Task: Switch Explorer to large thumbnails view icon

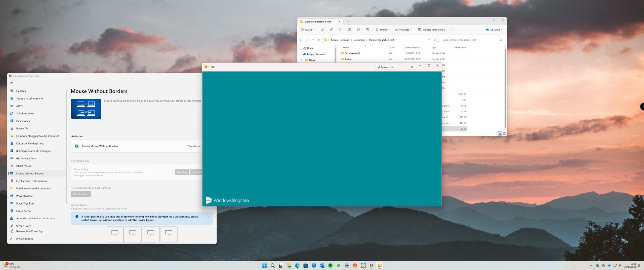Action: tap(504, 133)
